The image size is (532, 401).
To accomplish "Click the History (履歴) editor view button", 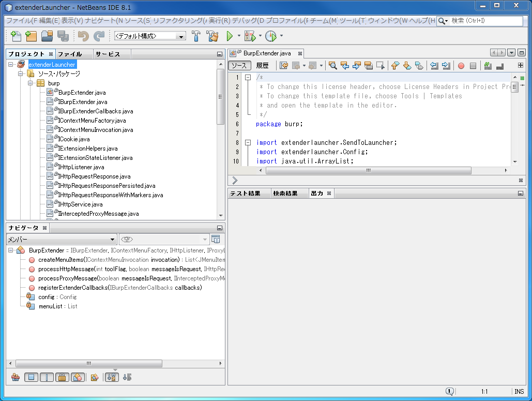I will pyautogui.click(x=263, y=66).
